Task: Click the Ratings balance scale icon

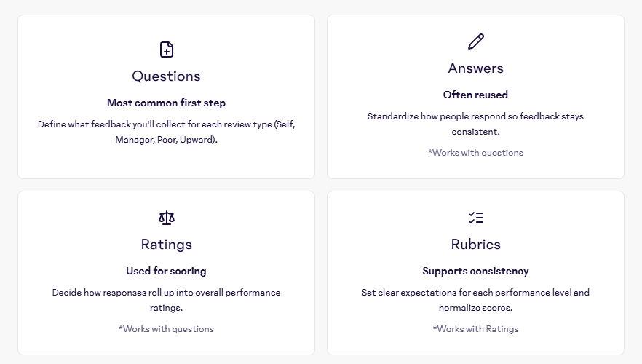Action: 167,218
